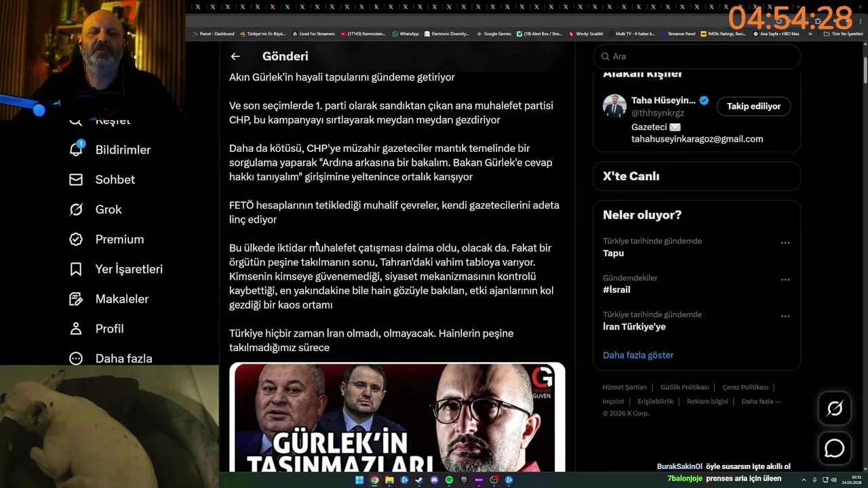The width and height of the screenshot is (868, 488).
Task: Open File Explorer from the taskbar
Action: (389, 480)
